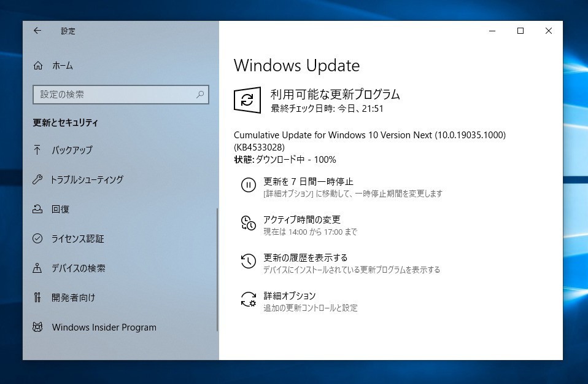This screenshot has width=588, height=384.
Task: Click the wrench icon for トラブルシューティング
Action: (x=37, y=179)
